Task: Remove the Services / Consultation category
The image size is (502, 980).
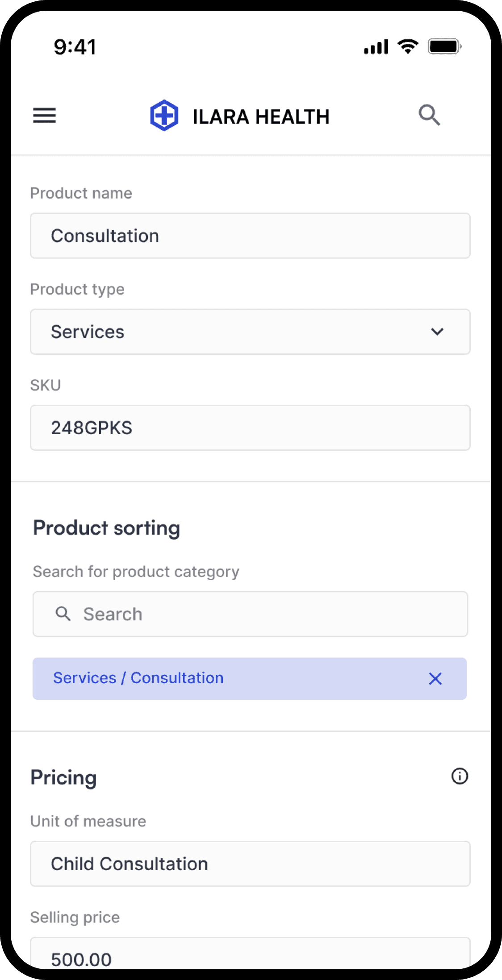Action: [x=435, y=679]
